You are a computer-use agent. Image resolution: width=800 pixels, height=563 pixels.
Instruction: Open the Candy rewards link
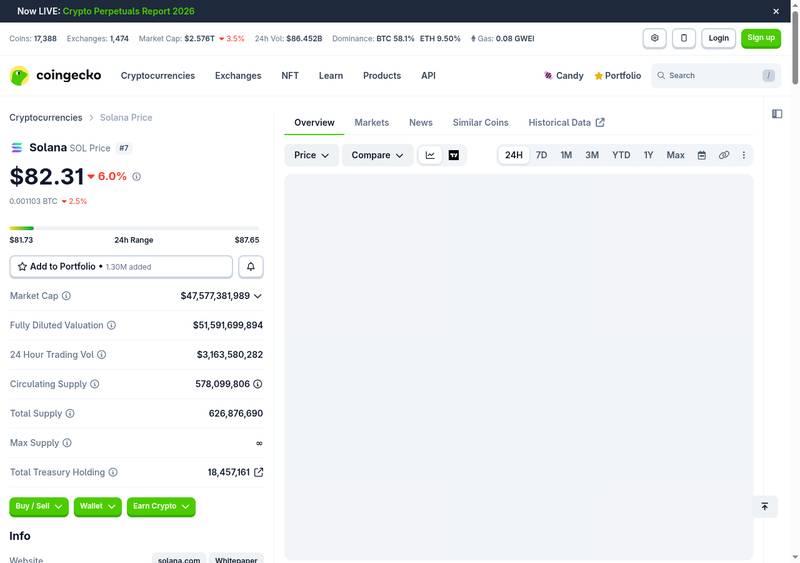click(x=563, y=76)
